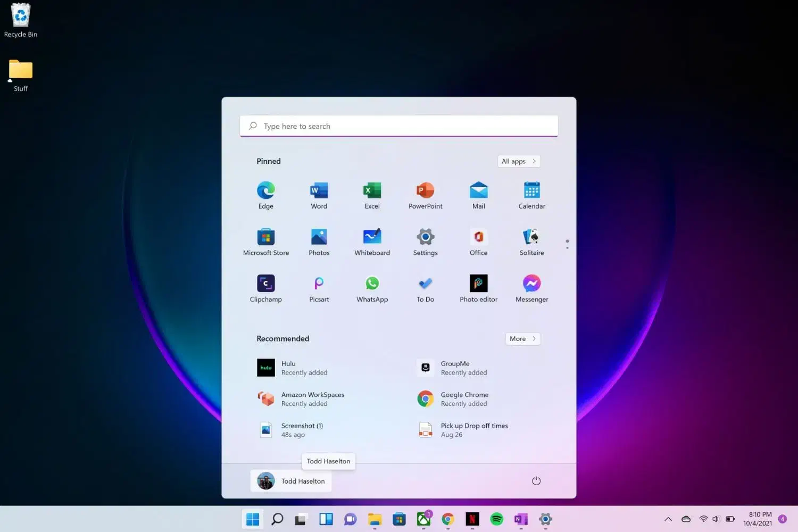Open the Todd Haselton account menu
This screenshot has width=798, height=532.
[x=291, y=481]
